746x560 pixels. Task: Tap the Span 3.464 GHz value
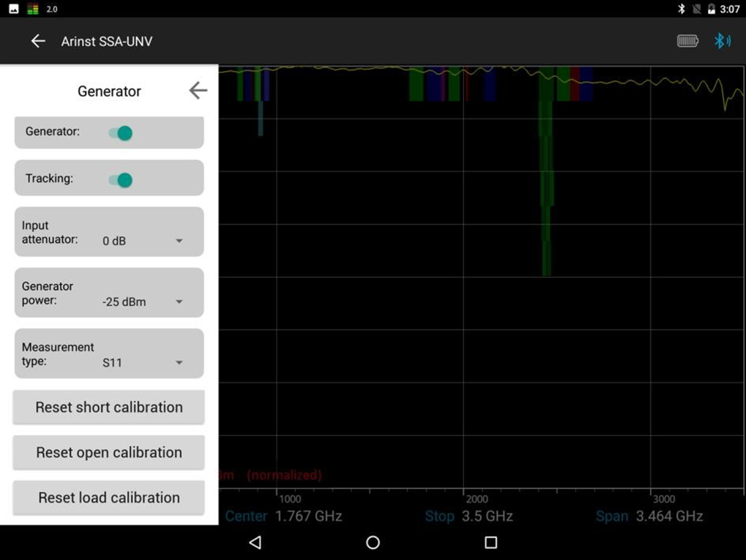pos(669,516)
